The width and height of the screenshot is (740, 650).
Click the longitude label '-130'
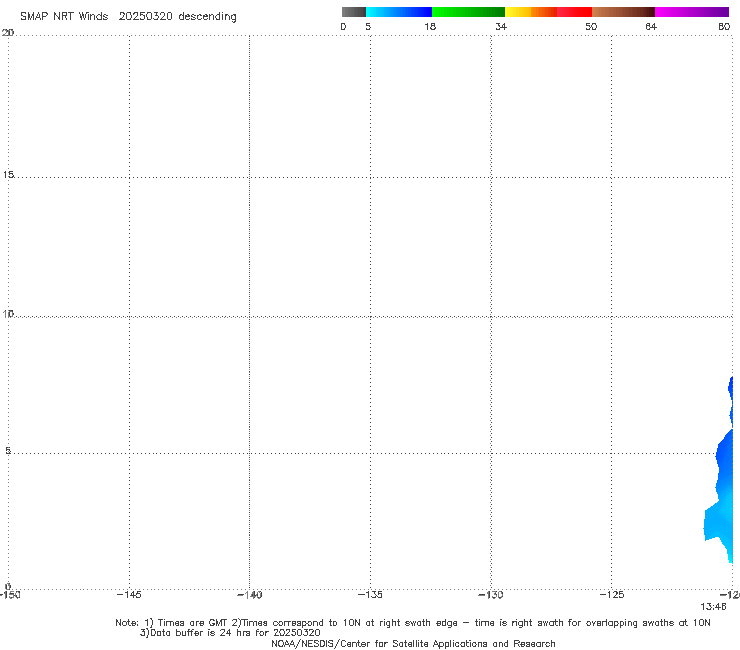click(x=491, y=595)
